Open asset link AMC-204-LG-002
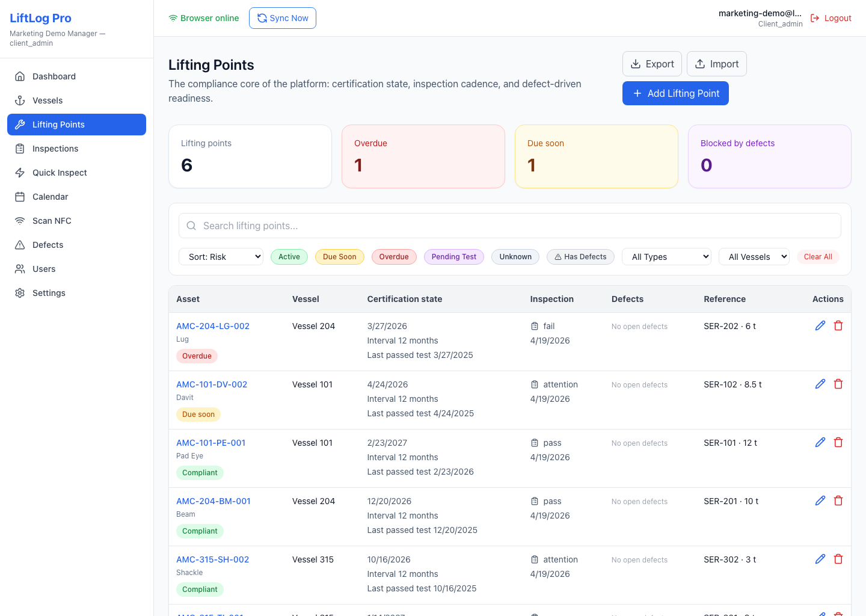 (213, 326)
